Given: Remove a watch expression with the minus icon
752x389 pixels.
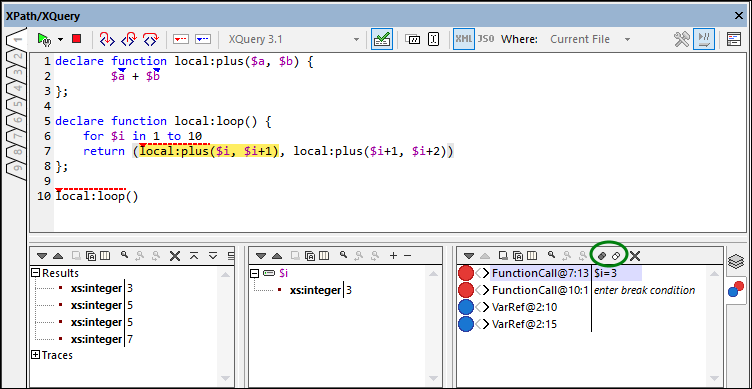Looking at the screenshot, I should pos(408,256).
